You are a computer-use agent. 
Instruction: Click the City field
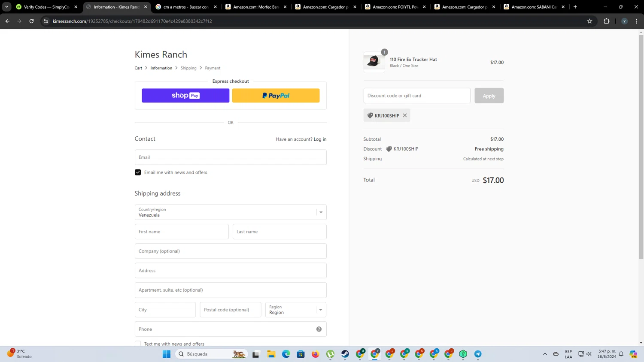165,310
